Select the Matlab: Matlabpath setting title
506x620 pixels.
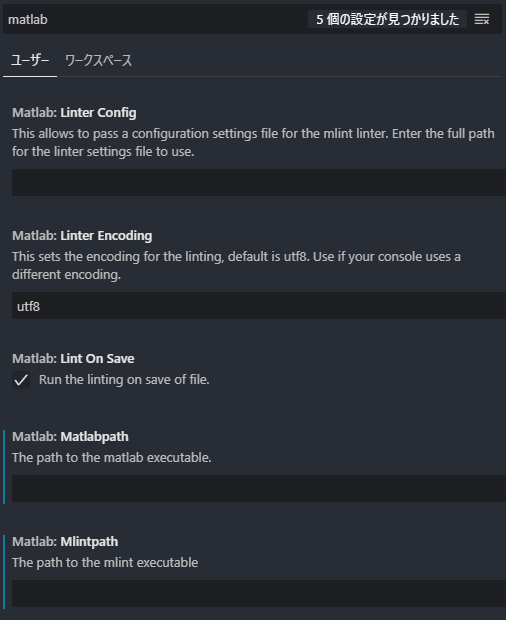[x=70, y=437]
